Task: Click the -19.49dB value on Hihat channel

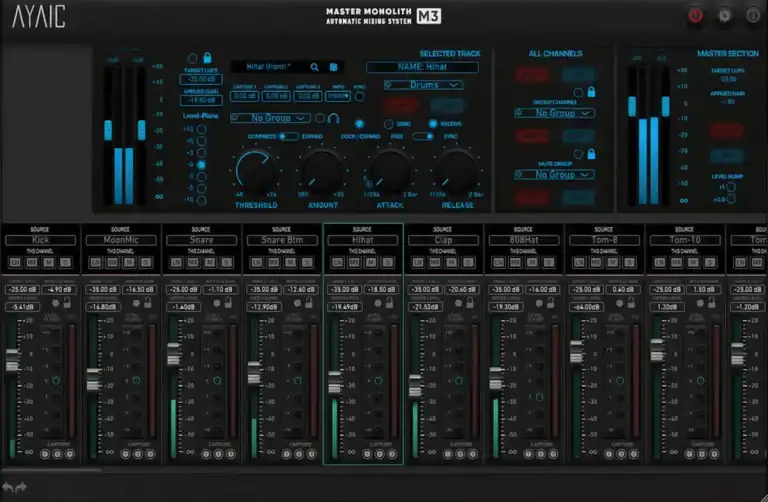Action: [345, 307]
